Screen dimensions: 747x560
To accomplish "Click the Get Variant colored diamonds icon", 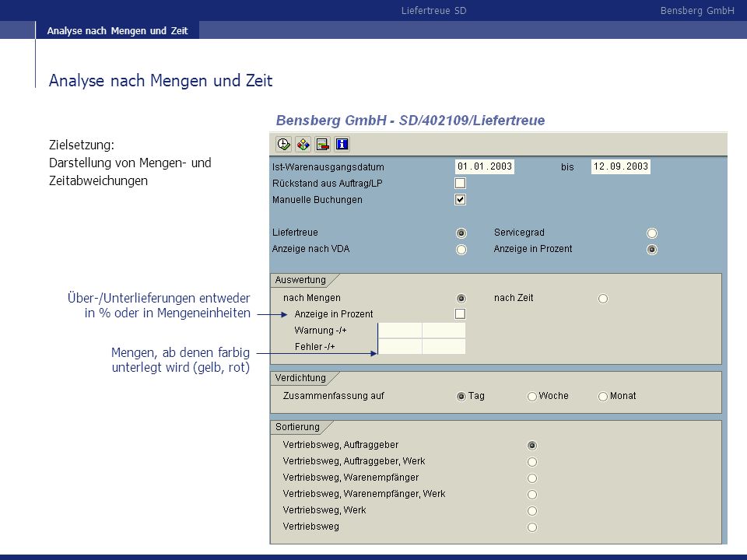I will (x=303, y=145).
